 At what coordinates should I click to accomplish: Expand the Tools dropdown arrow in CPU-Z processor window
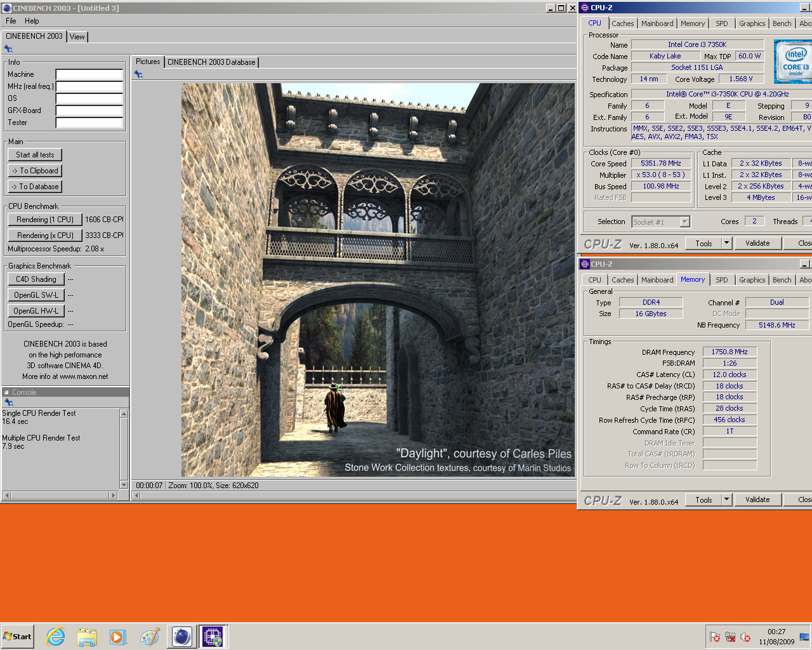727,243
